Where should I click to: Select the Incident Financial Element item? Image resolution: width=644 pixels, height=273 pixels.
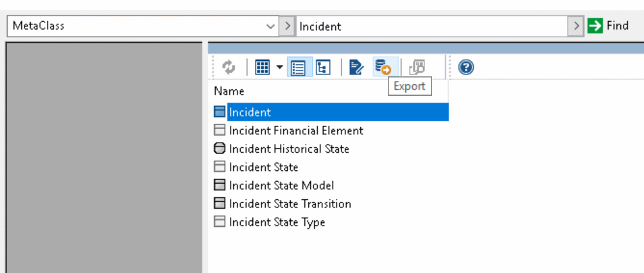point(296,131)
